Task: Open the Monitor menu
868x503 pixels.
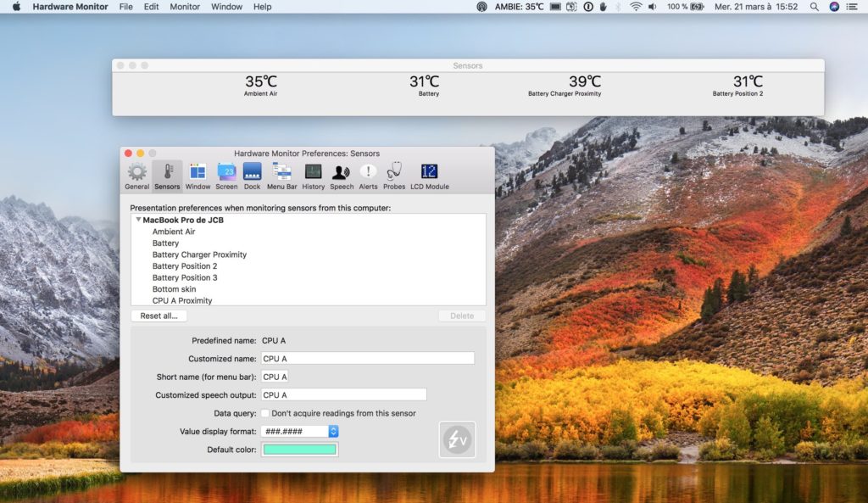Action: click(185, 7)
